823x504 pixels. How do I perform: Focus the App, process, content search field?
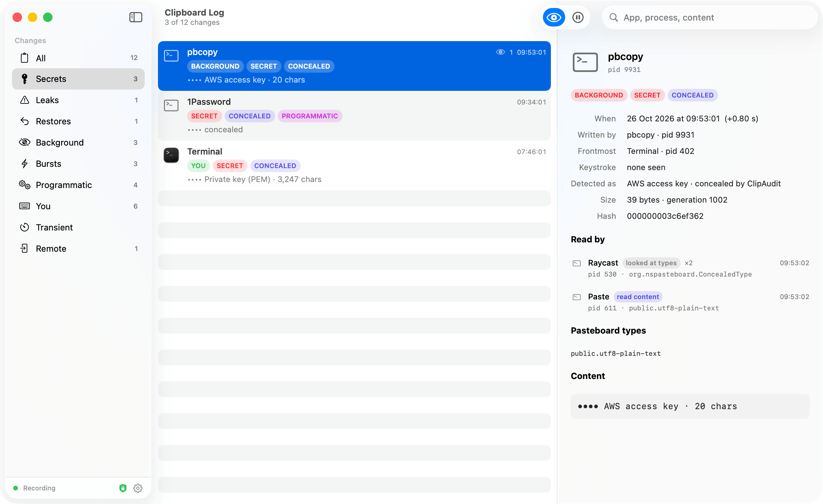pyautogui.click(x=710, y=17)
